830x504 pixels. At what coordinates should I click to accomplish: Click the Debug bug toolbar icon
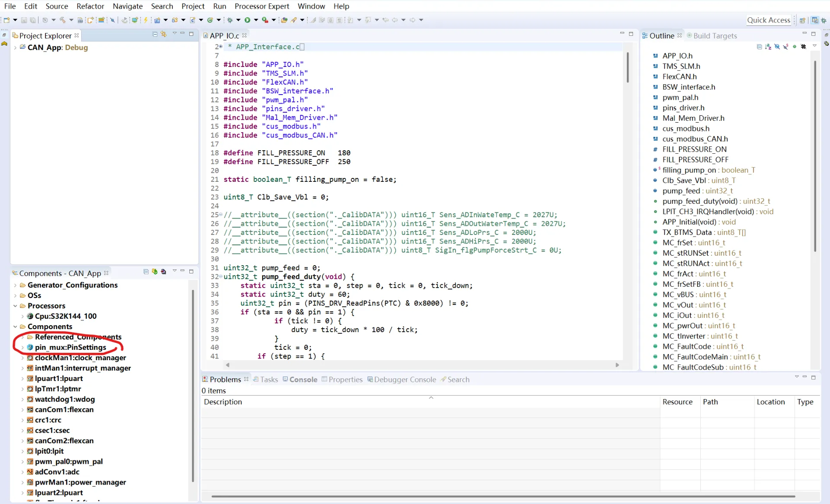230,20
